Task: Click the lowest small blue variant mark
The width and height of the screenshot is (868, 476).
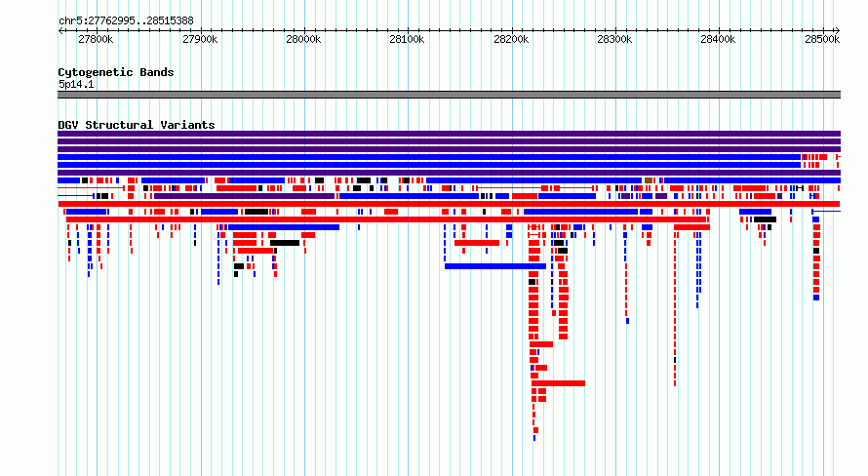Action: tap(534, 438)
